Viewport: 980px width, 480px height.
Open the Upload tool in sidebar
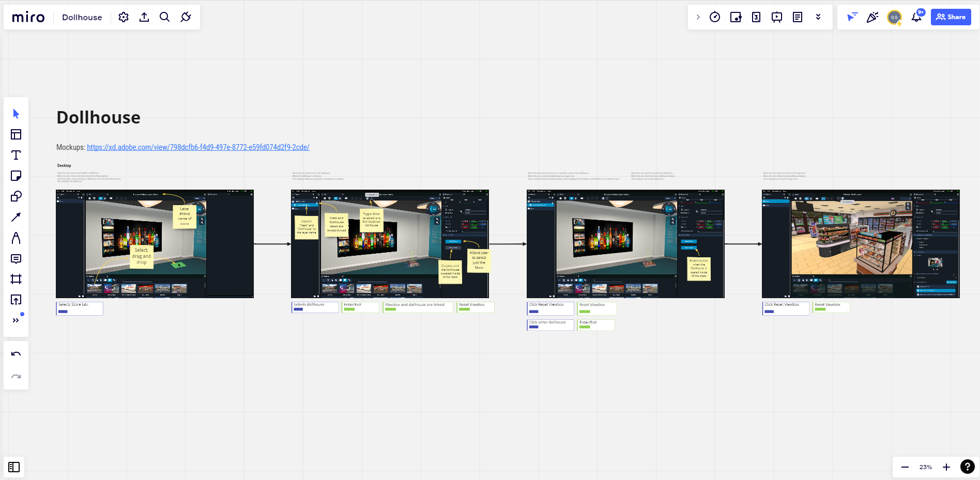(16, 300)
